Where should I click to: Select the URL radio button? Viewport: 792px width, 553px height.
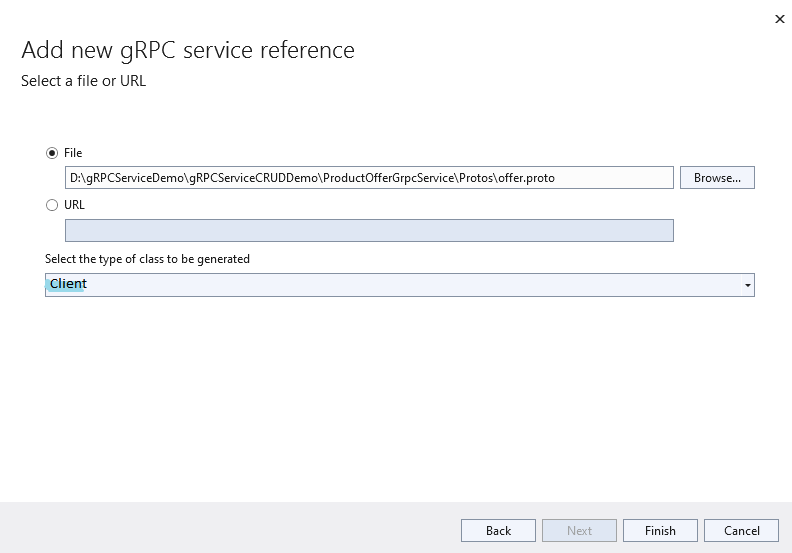tap(52, 205)
